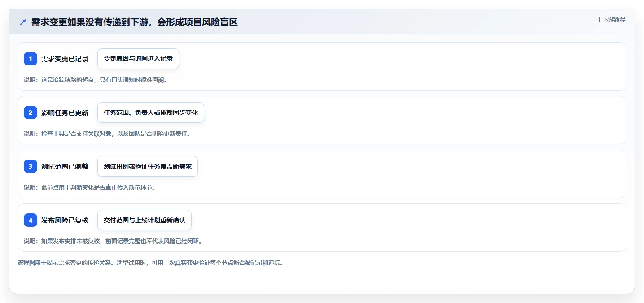Viewport: 644px width, 303px height.
Task: Click the arrow icon beside the title
Action: click(23, 22)
